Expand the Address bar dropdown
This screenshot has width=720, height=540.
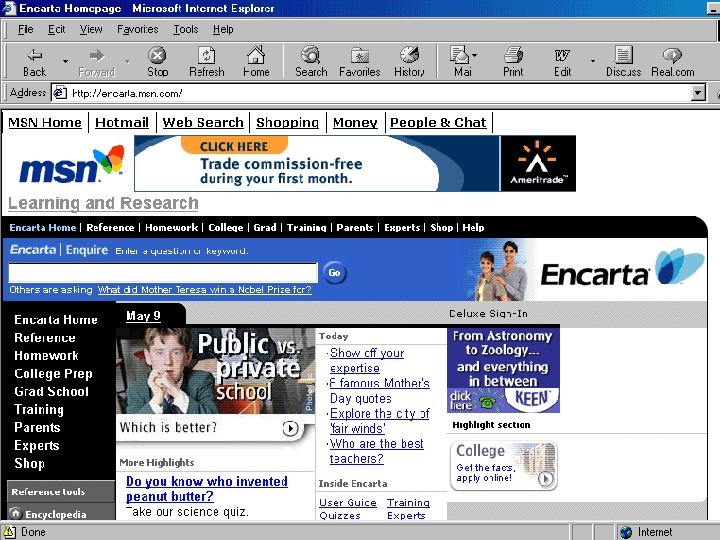(x=698, y=93)
